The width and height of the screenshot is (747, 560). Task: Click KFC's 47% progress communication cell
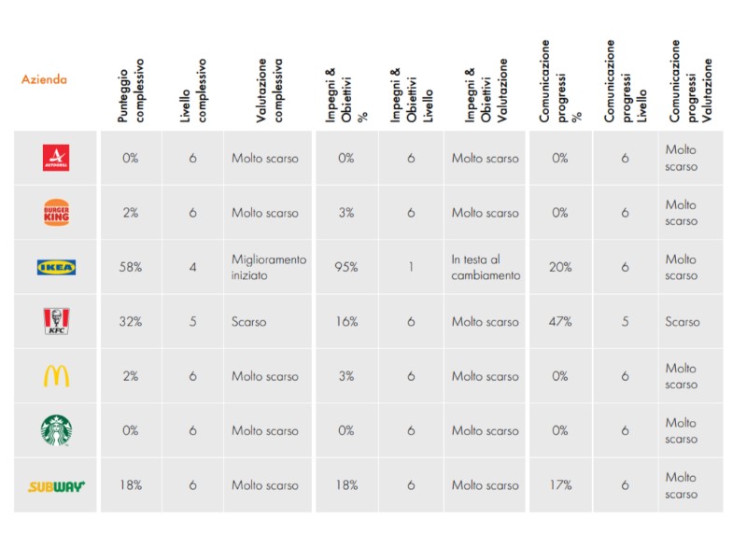(x=560, y=322)
